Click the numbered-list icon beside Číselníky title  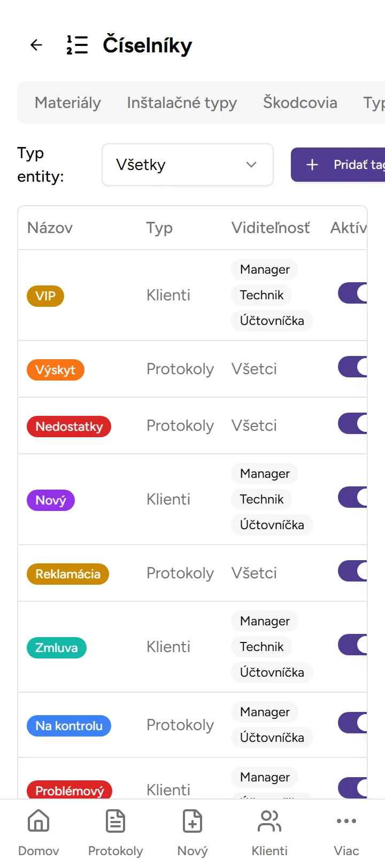tap(76, 45)
